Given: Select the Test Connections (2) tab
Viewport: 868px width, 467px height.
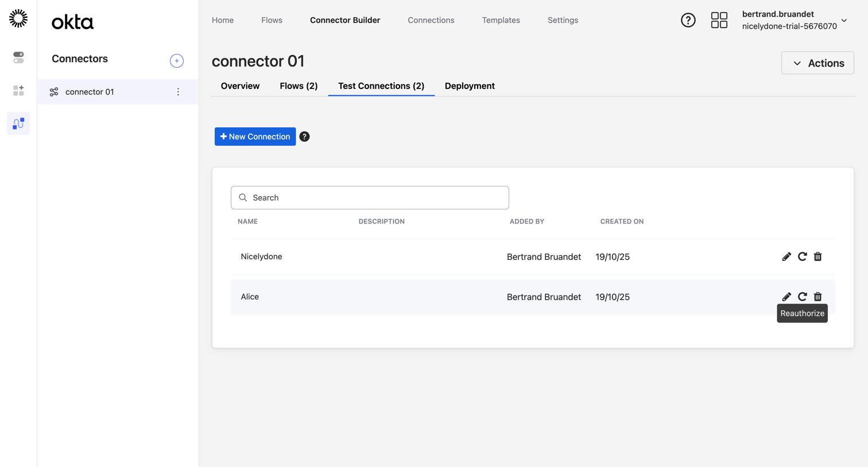Looking at the screenshot, I should [381, 86].
